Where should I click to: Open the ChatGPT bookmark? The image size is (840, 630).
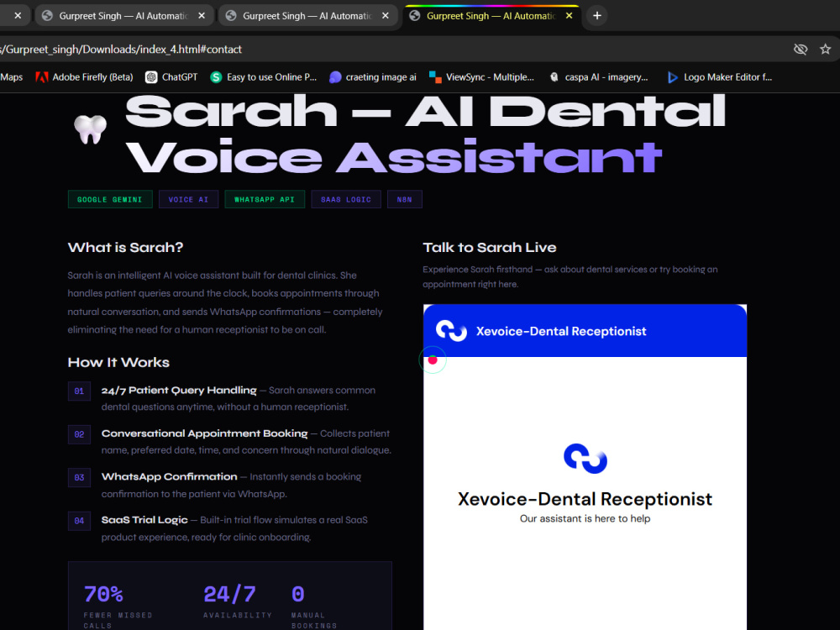pos(171,77)
